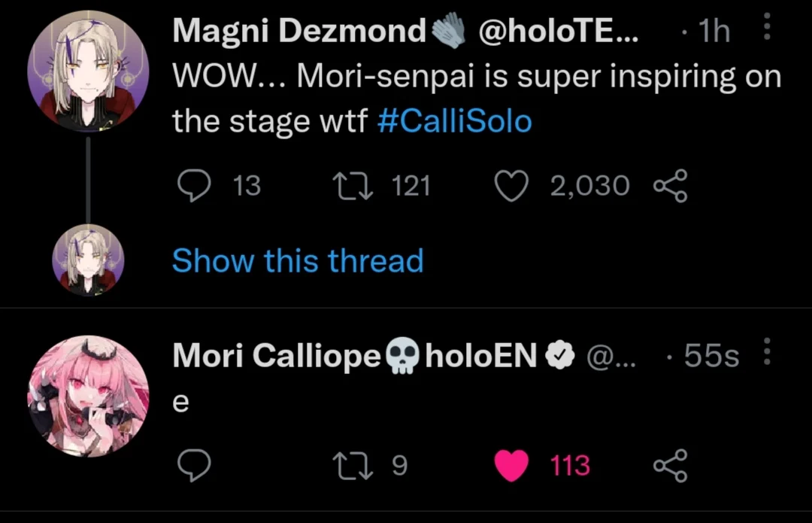This screenshot has height=523, width=812.
Task: Tap the heart icon on Magni's tweet
Action: click(511, 185)
